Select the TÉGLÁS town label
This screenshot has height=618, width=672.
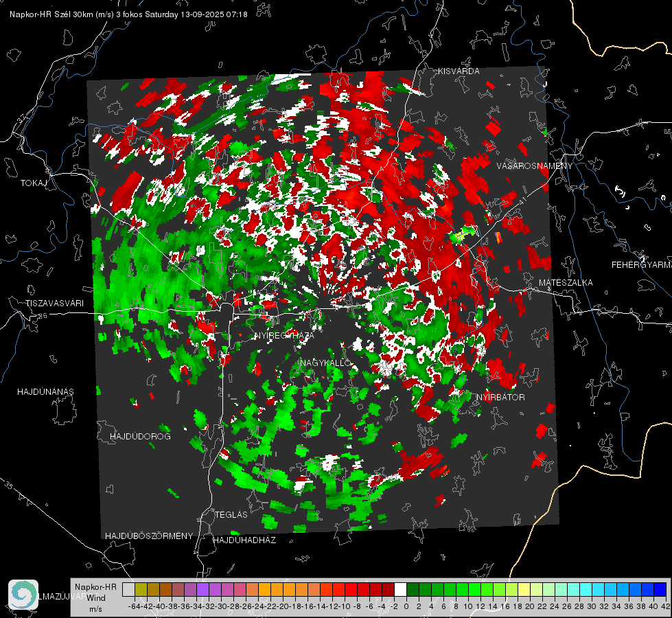pyautogui.click(x=231, y=514)
